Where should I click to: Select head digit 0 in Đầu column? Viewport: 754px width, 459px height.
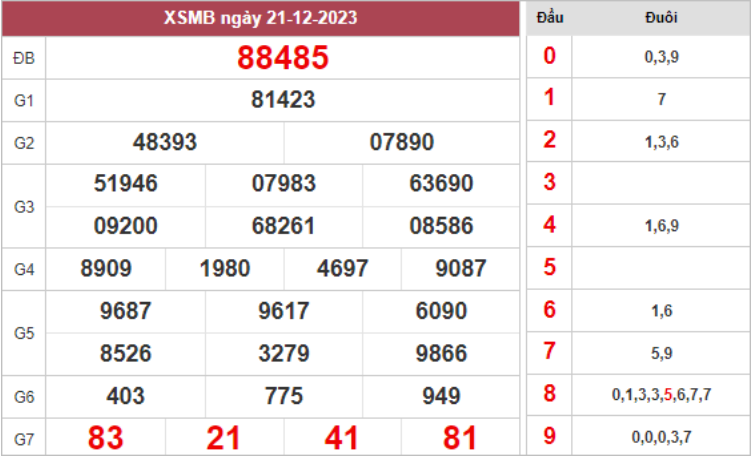pyautogui.click(x=550, y=56)
